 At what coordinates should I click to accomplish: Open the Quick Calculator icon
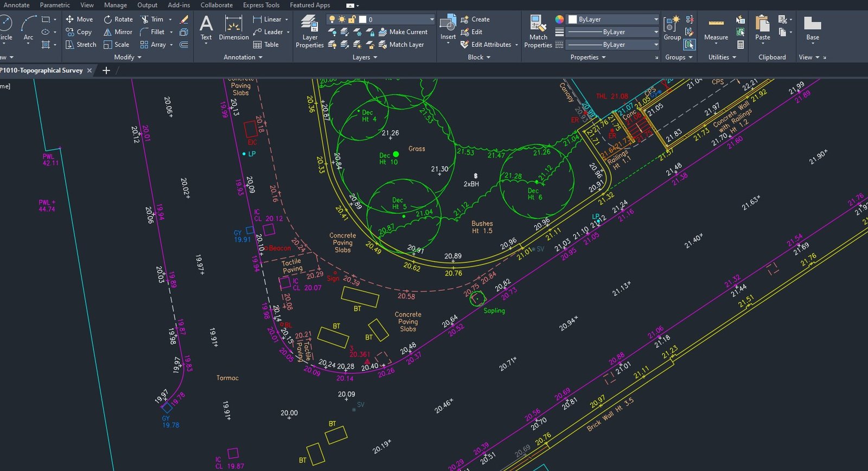[741, 44]
